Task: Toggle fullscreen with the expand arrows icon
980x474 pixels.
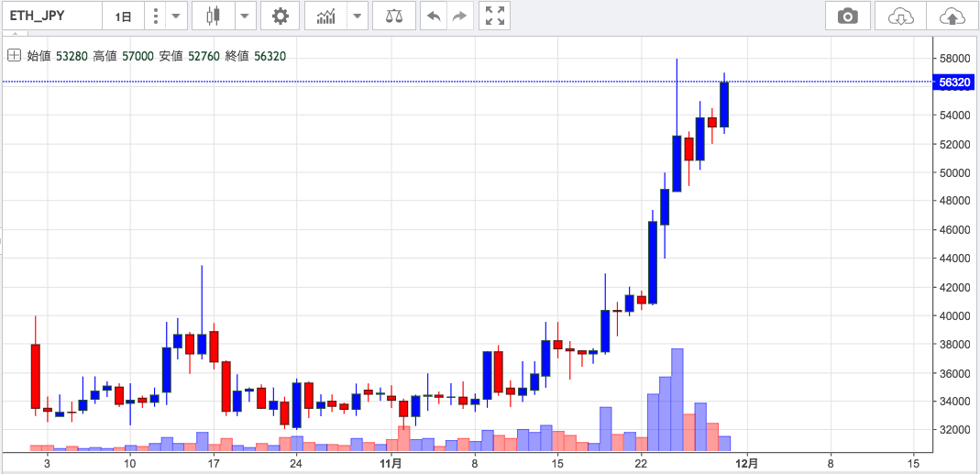Action: click(495, 17)
